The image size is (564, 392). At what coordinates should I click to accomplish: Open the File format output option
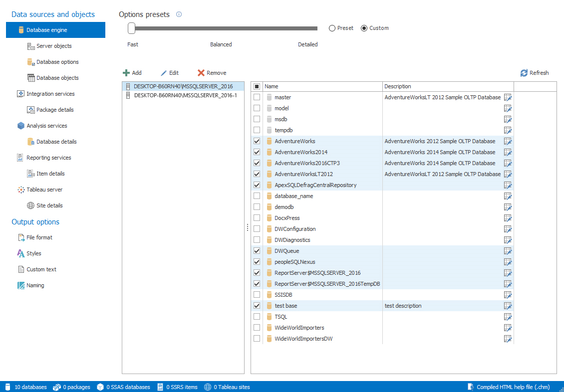[x=39, y=237]
